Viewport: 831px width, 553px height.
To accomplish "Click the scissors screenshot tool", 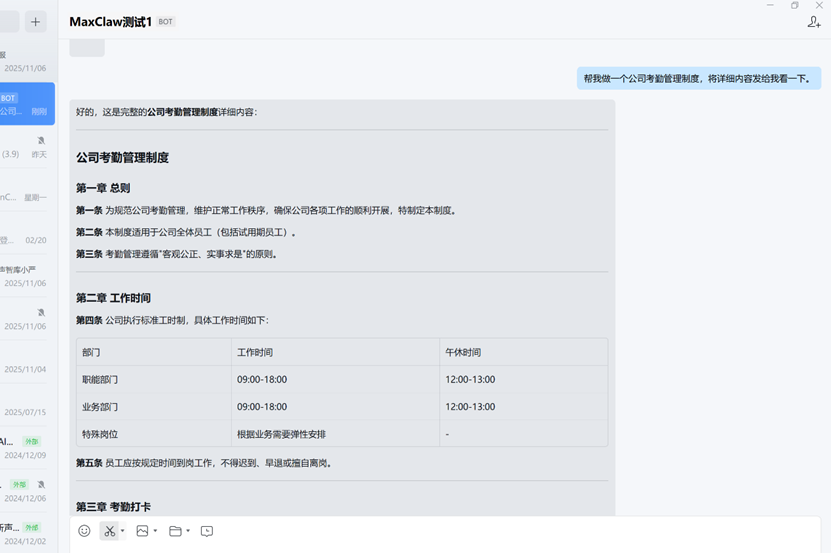I will [109, 531].
